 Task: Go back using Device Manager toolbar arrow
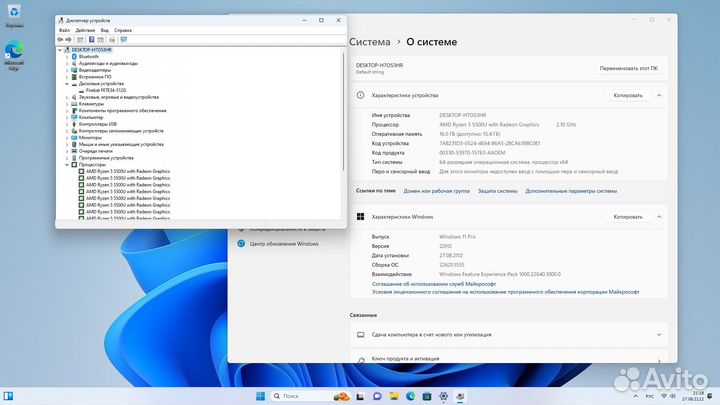click(60, 39)
